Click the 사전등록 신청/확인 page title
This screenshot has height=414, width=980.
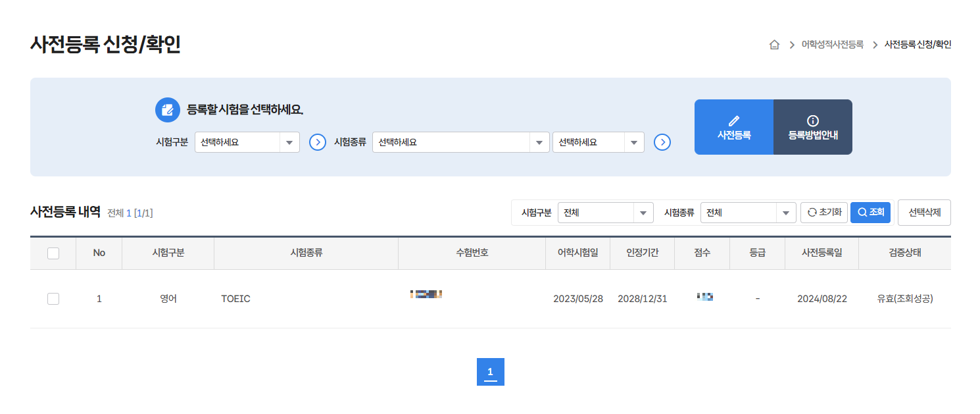105,45
